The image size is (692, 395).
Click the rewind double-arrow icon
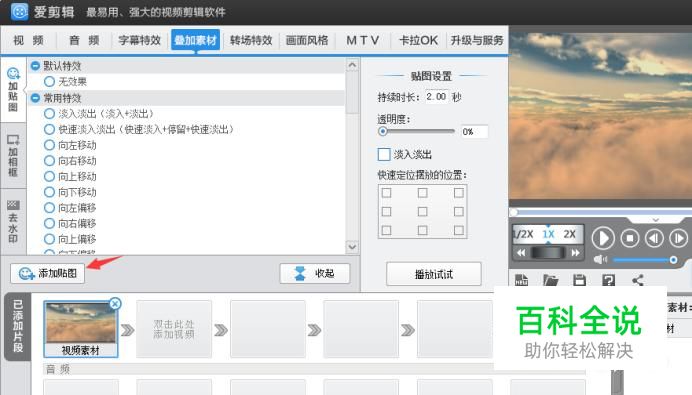521,253
